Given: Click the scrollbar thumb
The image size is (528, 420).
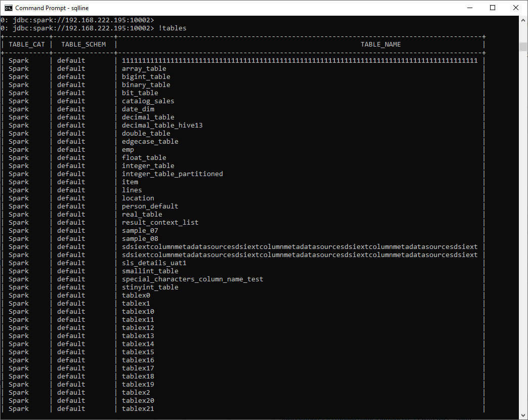Looking at the screenshot, I should pos(523,47).
